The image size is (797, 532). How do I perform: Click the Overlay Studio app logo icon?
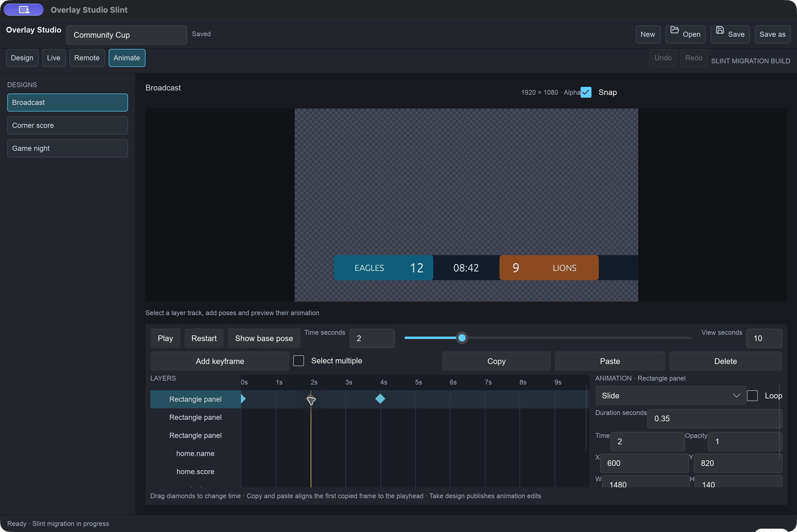(24, 10)
